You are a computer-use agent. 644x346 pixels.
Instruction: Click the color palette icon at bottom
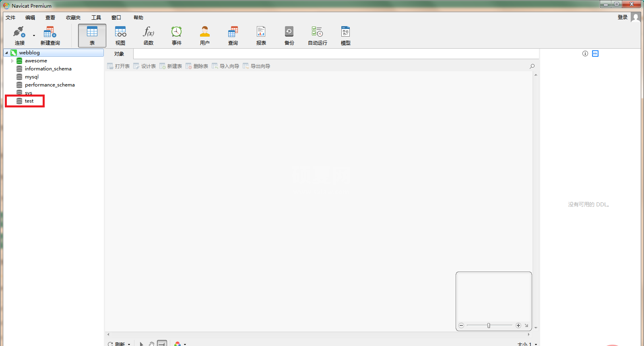(178, 344)
